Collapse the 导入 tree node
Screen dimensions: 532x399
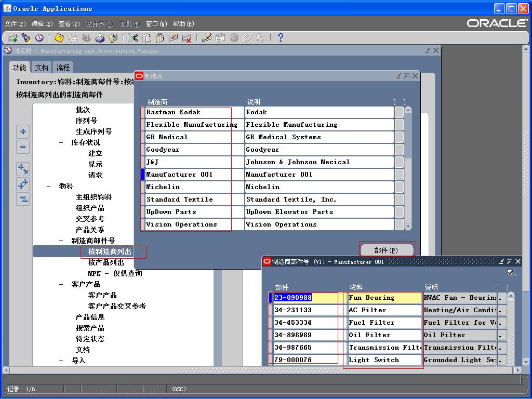click(x=61, y=361)
